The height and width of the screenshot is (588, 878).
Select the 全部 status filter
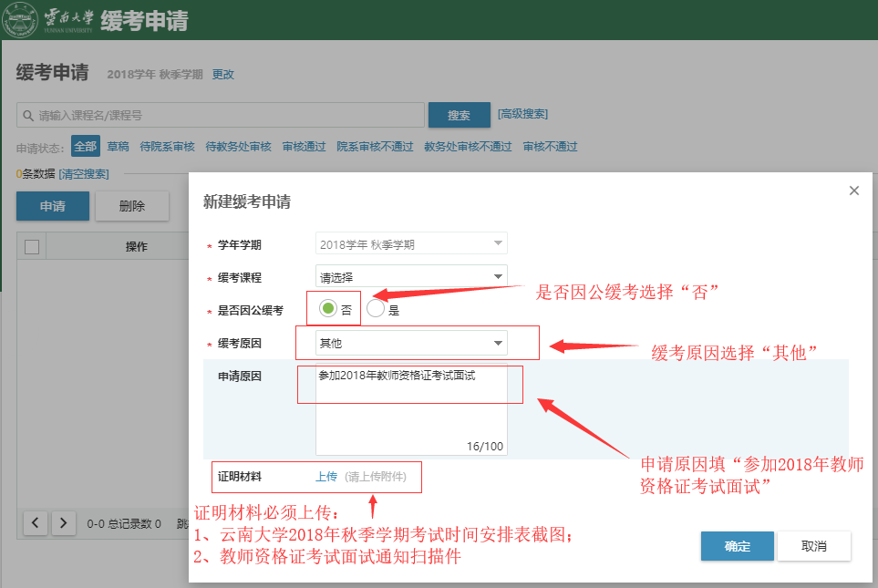[86, 147]
